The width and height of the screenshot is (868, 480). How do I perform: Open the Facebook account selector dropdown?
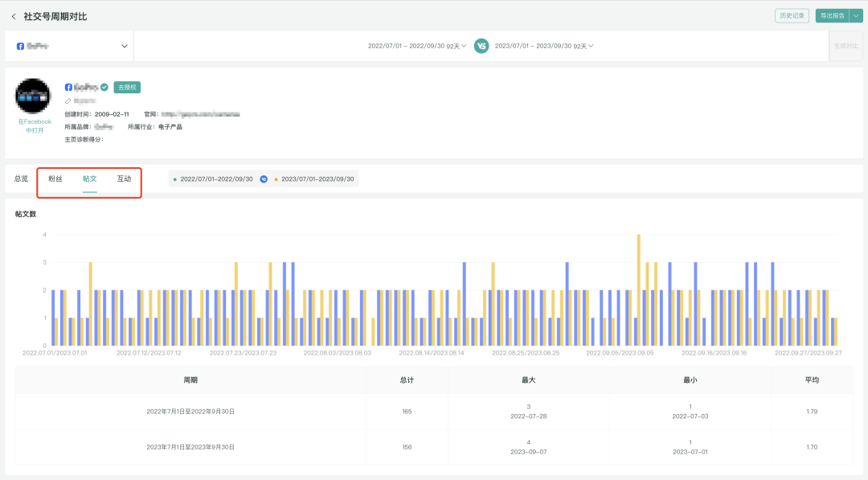(x=69, y=46)
